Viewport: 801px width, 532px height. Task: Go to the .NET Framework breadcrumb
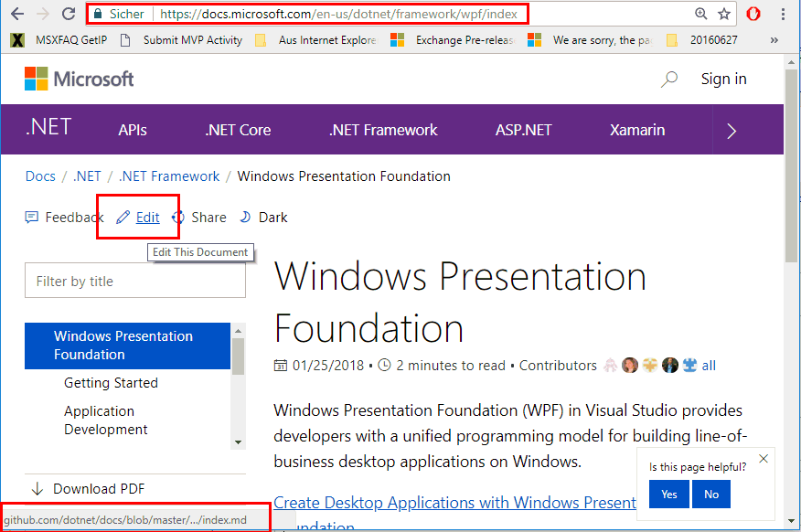(169, 176)
